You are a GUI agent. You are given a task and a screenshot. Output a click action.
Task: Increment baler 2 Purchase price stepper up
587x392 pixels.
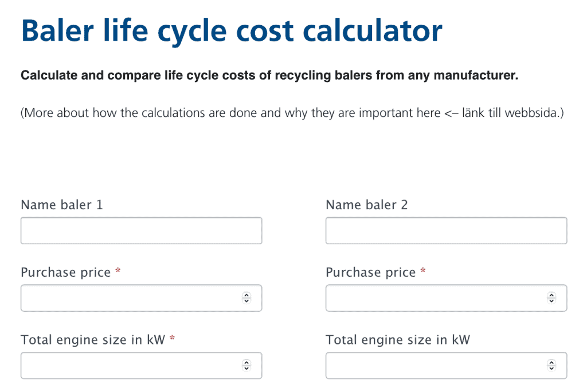tap(551, 295)
